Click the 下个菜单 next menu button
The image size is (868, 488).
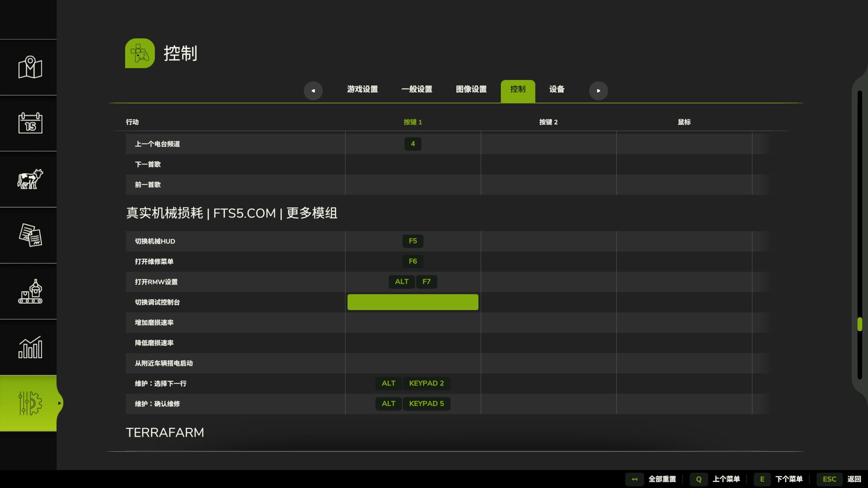(x=789, y=479)
